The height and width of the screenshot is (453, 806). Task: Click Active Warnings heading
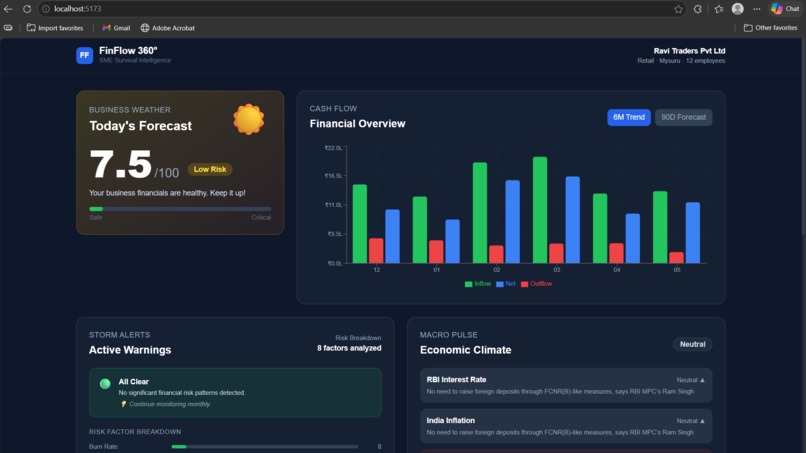130,350
